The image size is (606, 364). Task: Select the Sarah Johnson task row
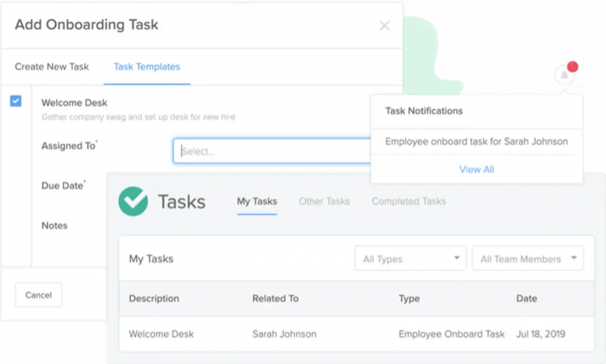coord(284,334)
